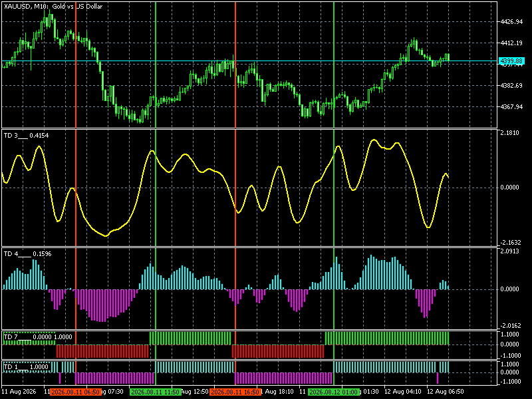
Task: Select the orange 2026.08.11 16:50 time label
Action: click(x=235, y=392)
